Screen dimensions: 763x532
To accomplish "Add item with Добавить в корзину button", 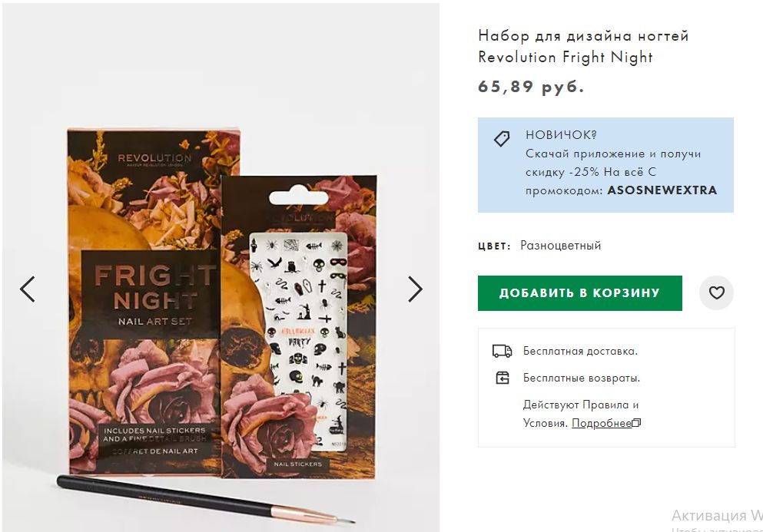I will (579, 292).
